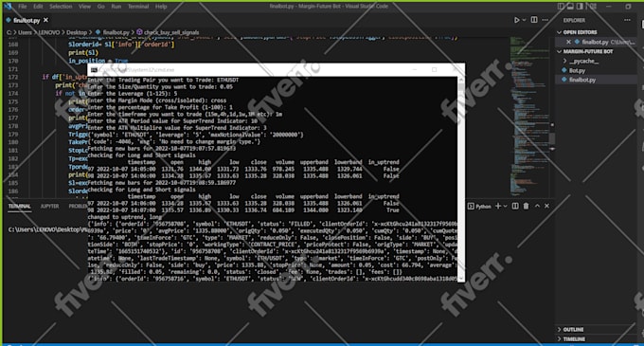Open the Run menu
The width and height of the screenshot is (644, 346).
(116, 7)
